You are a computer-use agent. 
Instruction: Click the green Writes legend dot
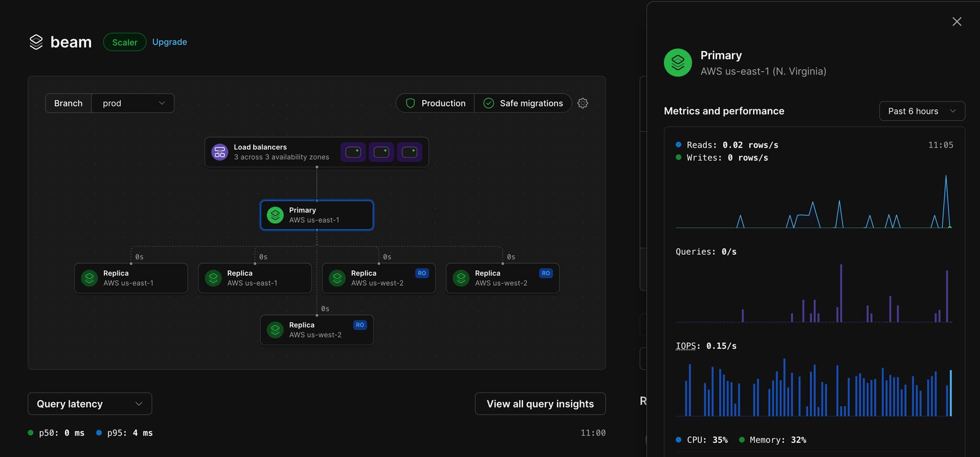pos(679,157)
